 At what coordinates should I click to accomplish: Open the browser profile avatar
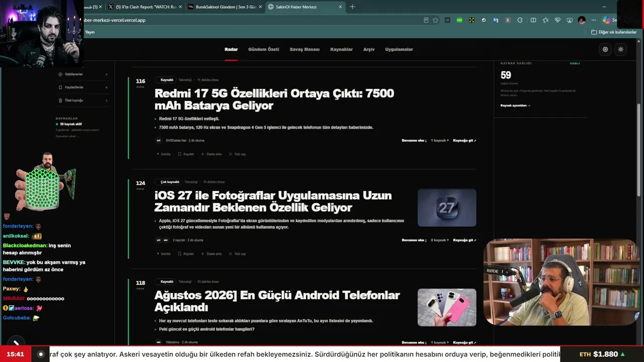click(x=582, y=20)
